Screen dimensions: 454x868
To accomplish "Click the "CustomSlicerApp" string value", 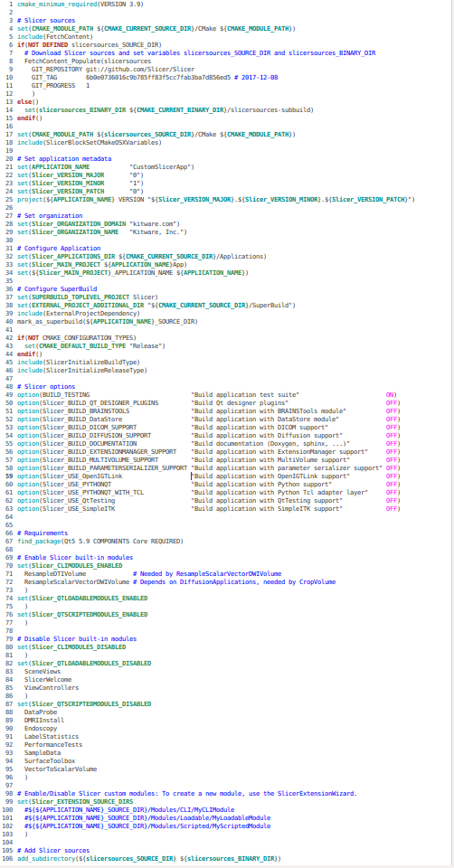I will (x=159, y=166).
